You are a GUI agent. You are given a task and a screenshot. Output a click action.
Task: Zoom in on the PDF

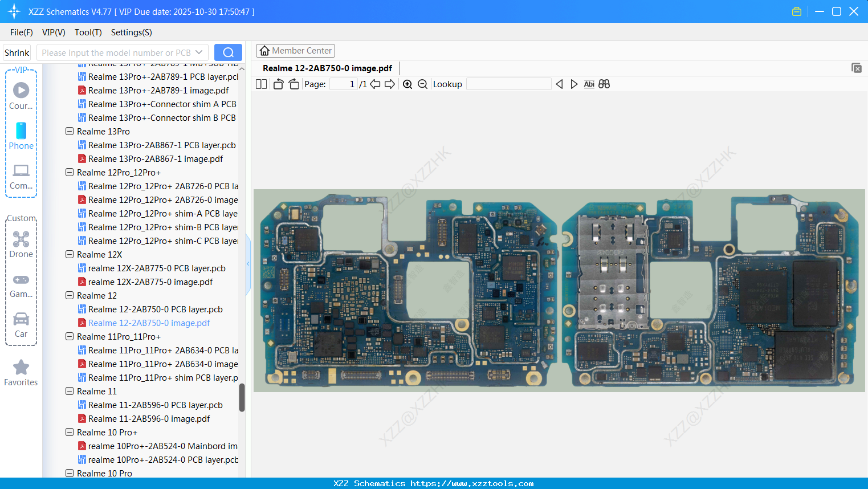[x=407, y=84]
